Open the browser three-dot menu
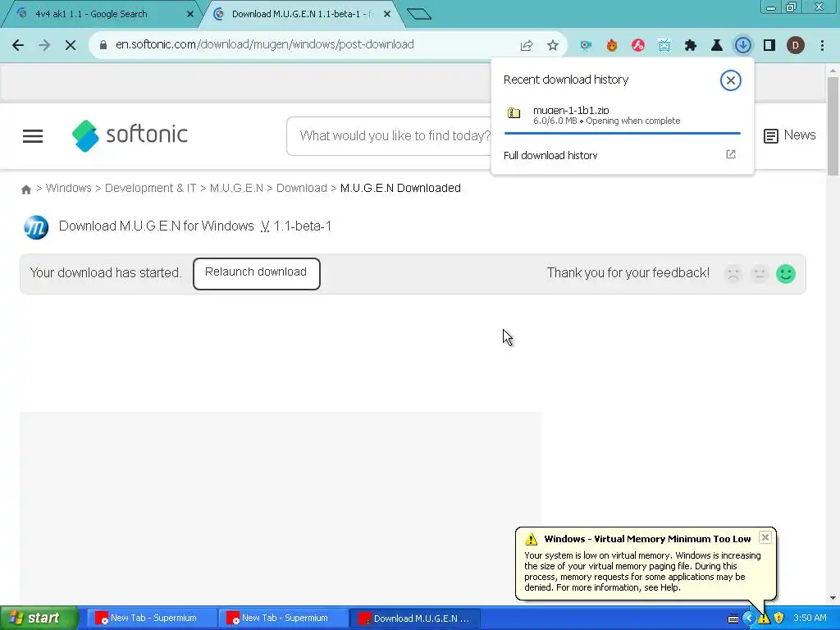 (822, 45)
